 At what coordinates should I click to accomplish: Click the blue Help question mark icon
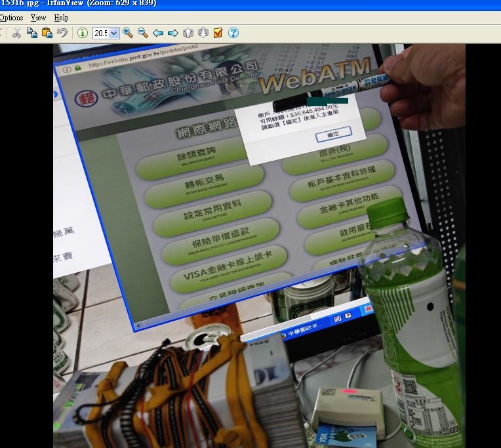tap(233, 33)
